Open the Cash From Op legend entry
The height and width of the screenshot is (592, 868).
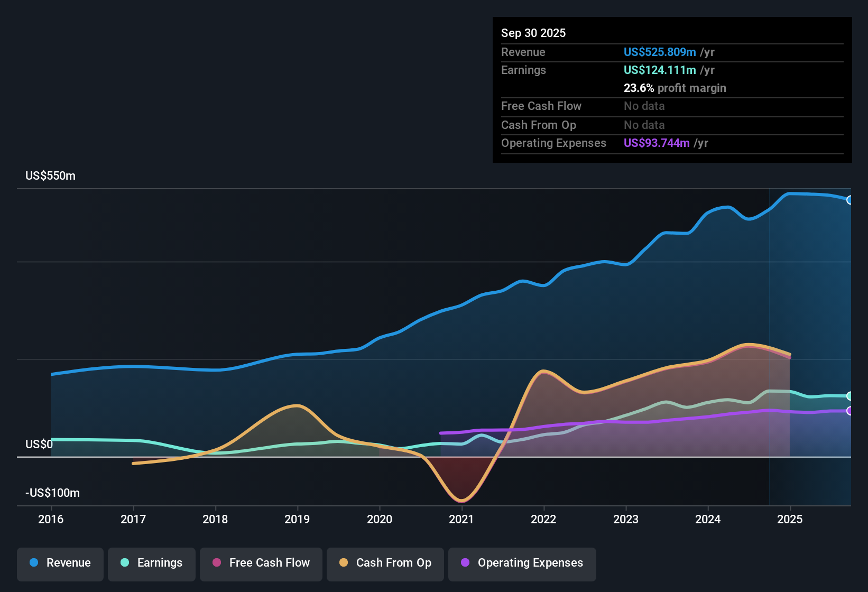[385, 563]
